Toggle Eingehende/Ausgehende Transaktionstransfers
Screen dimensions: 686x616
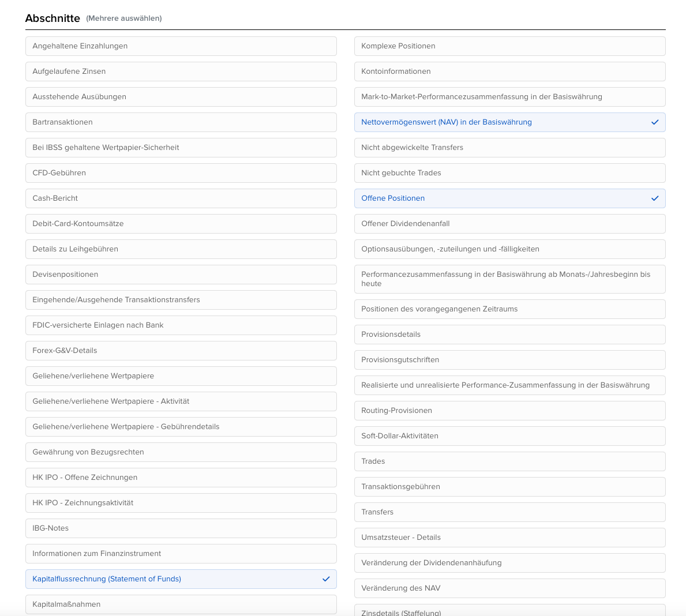tap(181, 300)
